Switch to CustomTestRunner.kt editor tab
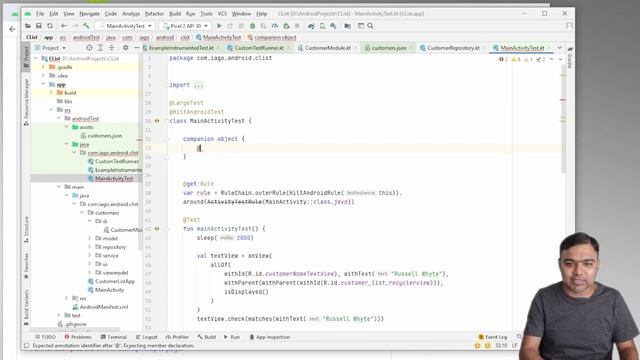The image size is (640, 360). [259, 48]
